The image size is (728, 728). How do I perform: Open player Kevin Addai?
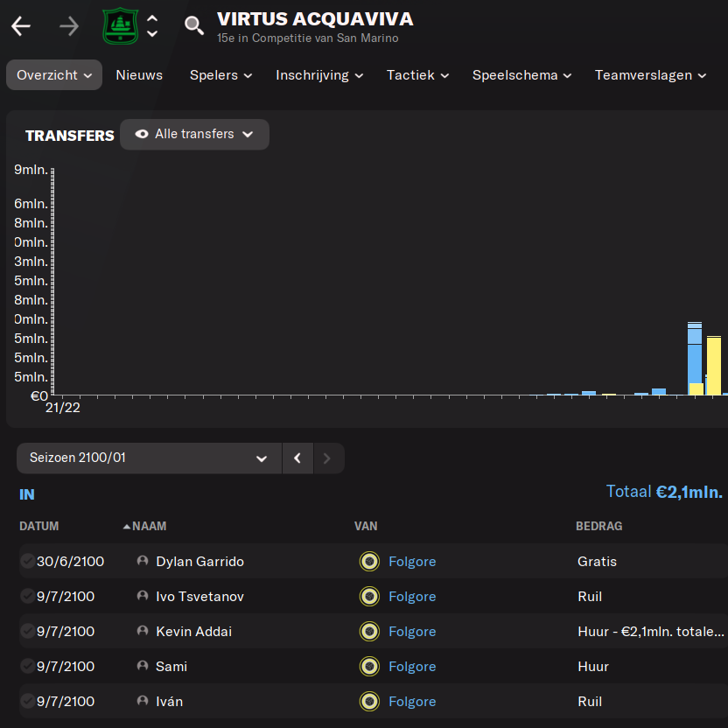[x=193, y=632]
